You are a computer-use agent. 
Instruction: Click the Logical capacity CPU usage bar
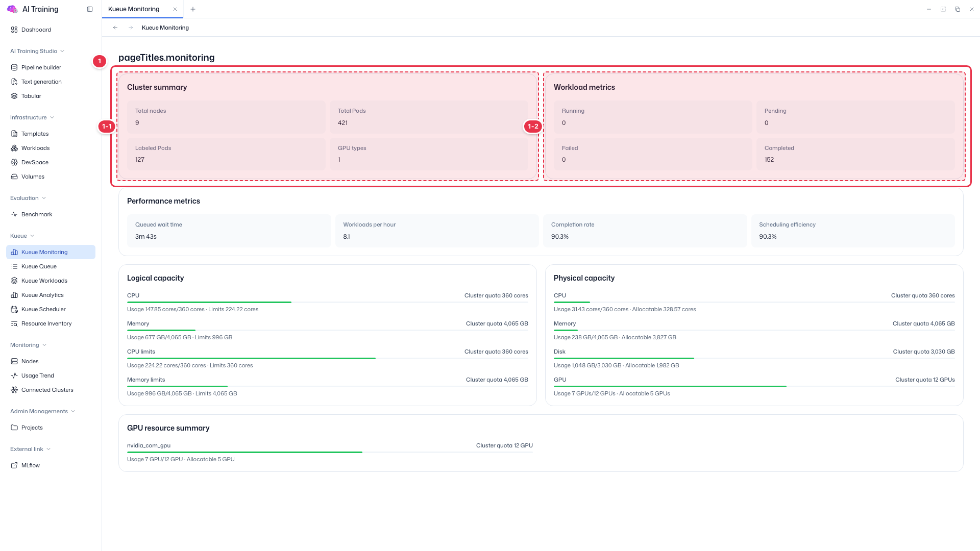[328, 303]
